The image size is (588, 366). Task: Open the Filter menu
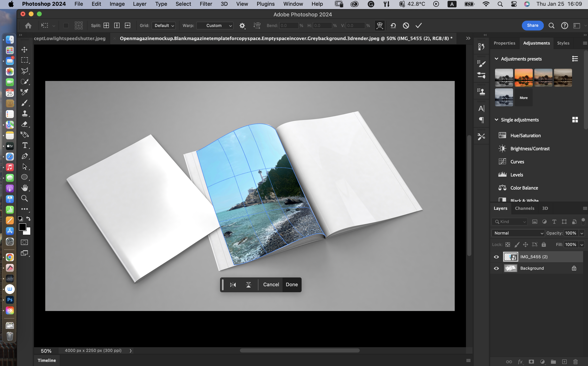point(206,4)
